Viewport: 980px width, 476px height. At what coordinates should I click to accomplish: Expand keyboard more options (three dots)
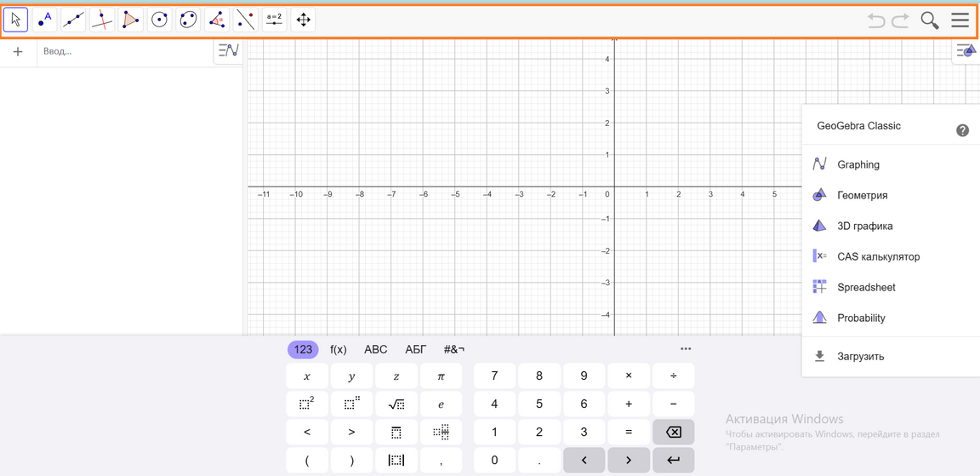(686, 349)
